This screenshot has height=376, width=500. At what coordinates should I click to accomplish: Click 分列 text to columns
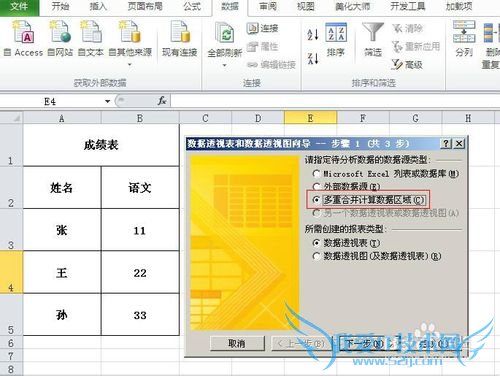pyautogui.click(x=464, y=38)
